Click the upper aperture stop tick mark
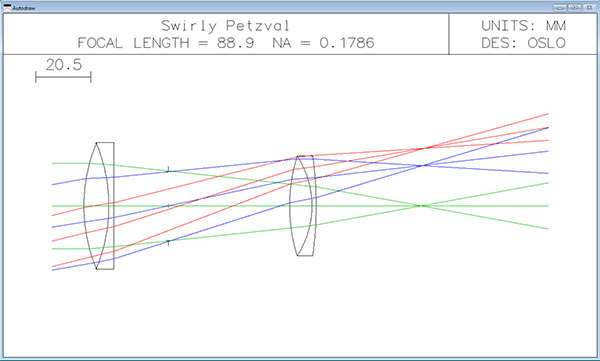Viewport: 600px width, 361px height. pos(168,170)
